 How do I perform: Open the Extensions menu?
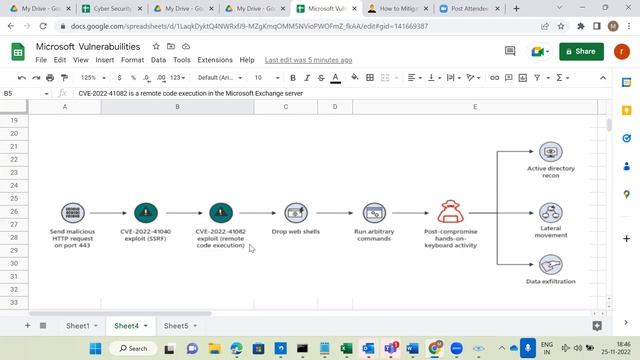215,60
